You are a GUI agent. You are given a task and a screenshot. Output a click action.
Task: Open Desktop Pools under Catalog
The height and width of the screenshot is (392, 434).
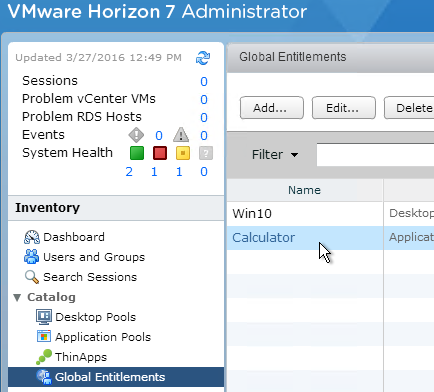click(96, 317)
